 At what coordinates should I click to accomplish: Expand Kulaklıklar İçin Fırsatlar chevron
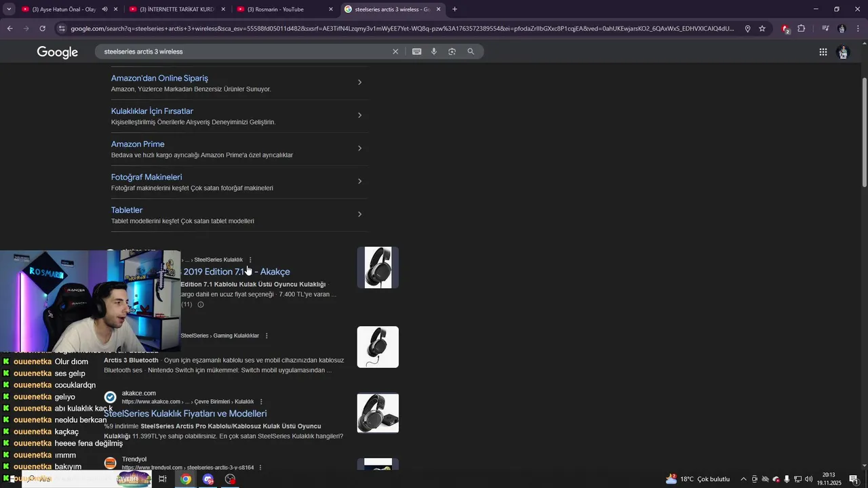point(359,115)
